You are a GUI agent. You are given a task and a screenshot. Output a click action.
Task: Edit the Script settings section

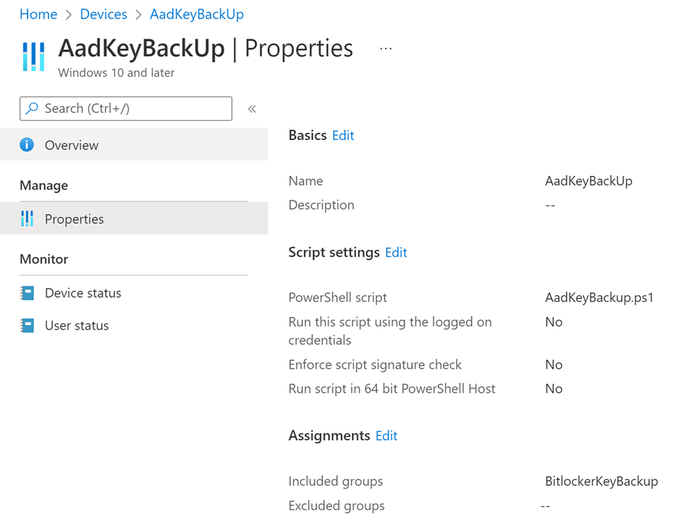396,252
